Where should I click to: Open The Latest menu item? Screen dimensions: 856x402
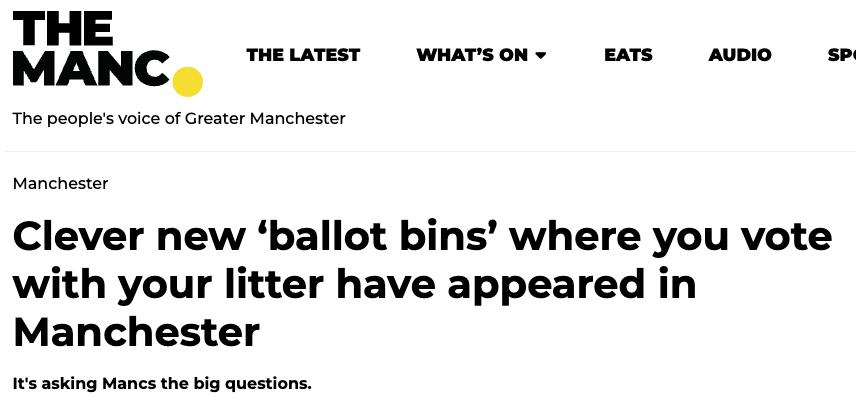coord(303,55)
